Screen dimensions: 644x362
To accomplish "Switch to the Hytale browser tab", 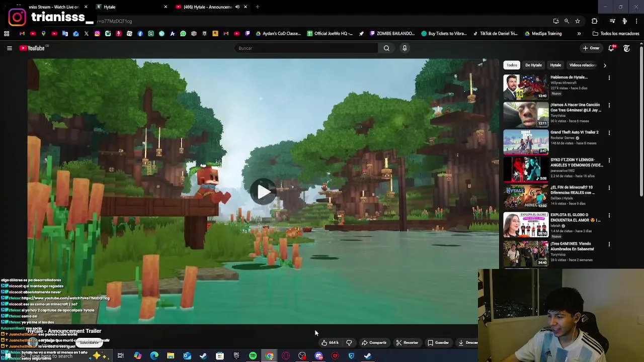I will point(132,7).
